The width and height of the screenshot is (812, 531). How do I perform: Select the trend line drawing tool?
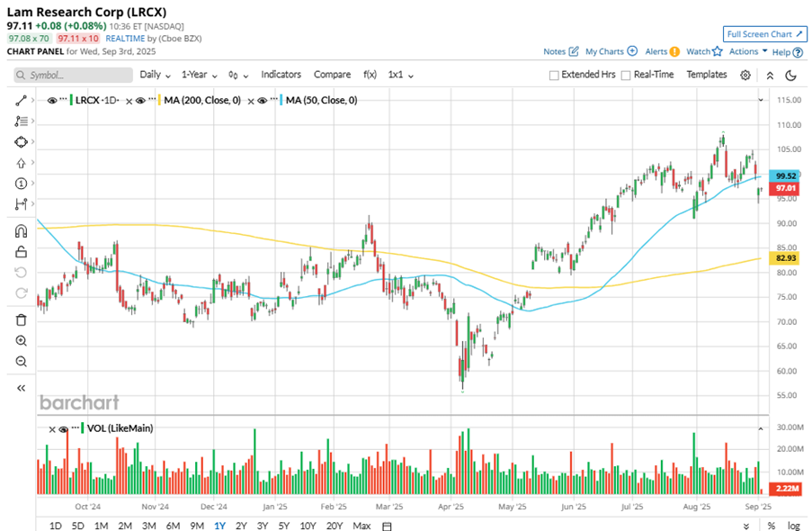click(21, 101)
